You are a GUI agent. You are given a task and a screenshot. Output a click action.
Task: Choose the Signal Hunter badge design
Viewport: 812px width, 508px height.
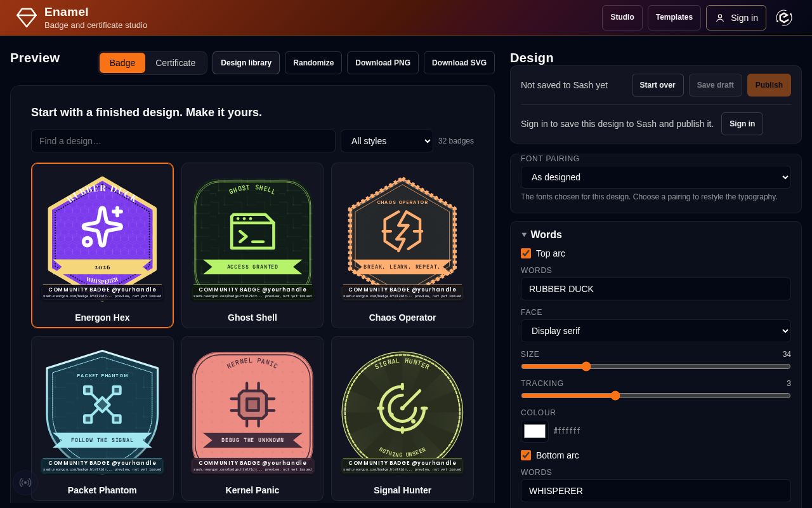(402, 418)
